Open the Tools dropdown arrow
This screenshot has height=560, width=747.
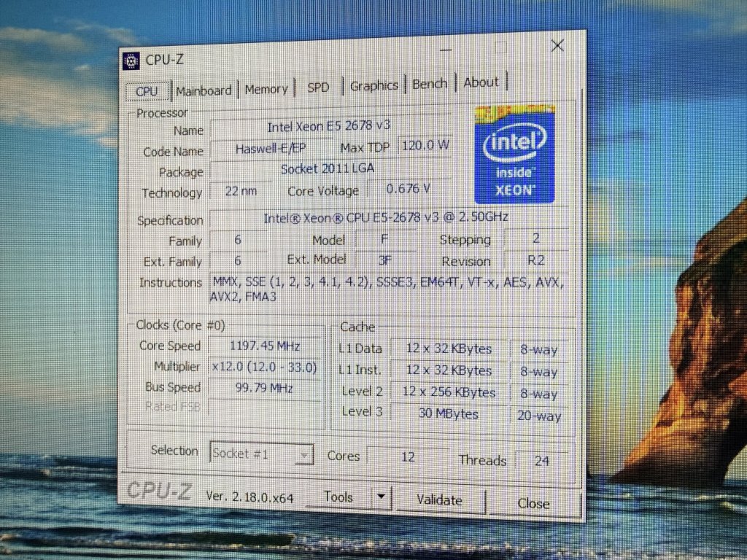click(x=381, y=496)
